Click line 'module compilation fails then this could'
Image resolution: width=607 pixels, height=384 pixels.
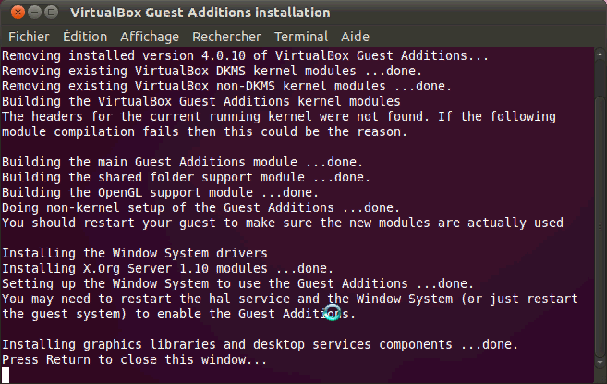click(205, 132)
